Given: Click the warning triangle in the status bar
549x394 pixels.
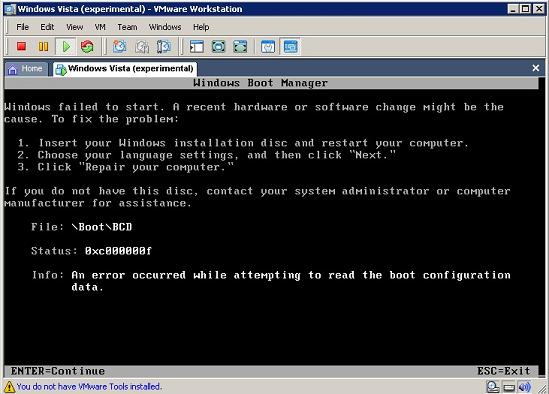Looking at the screenshot, I should coord(9,387).
